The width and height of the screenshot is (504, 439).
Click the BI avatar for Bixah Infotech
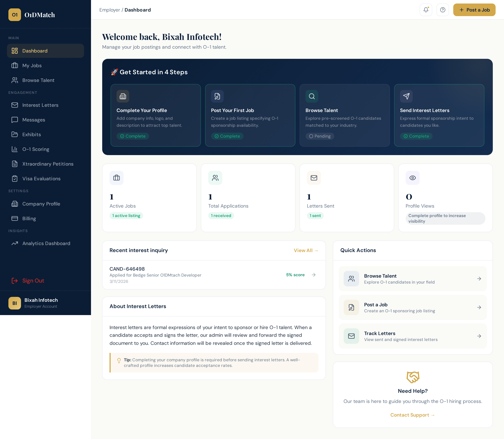tap(15, 303)
